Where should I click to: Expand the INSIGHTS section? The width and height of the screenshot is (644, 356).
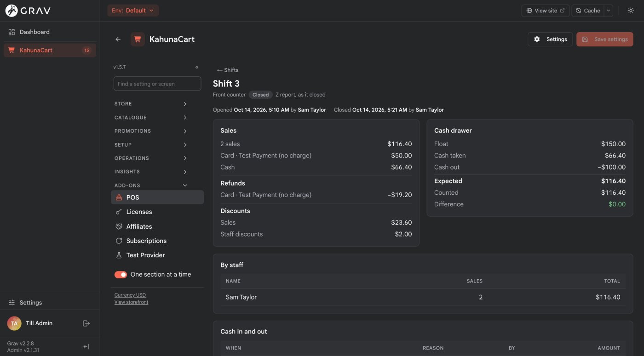(x=151, y=171)
